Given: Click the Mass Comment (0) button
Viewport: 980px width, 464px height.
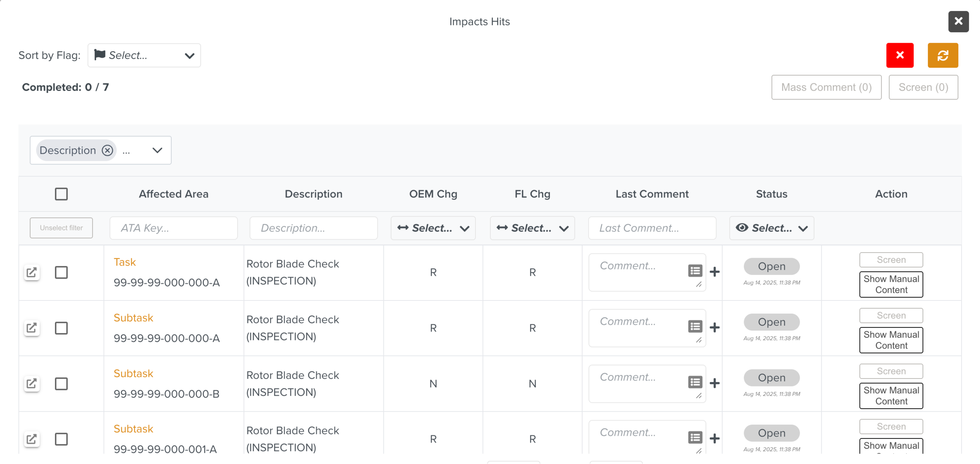Looking at the screenshot, I should (826, 87).
